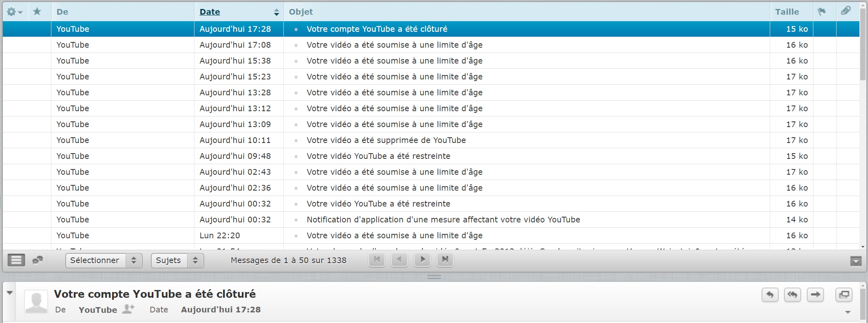Sort by flag column header

(x=822, y=12)
